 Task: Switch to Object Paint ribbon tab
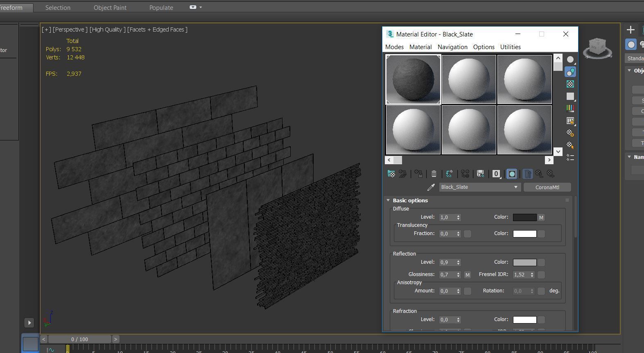110,7
